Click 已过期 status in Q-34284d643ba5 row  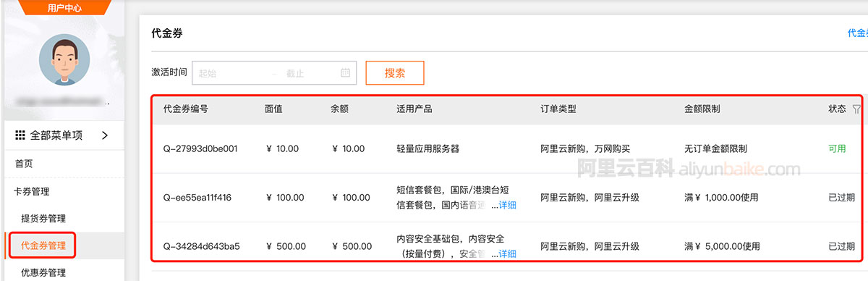click(x=841, y=246)
